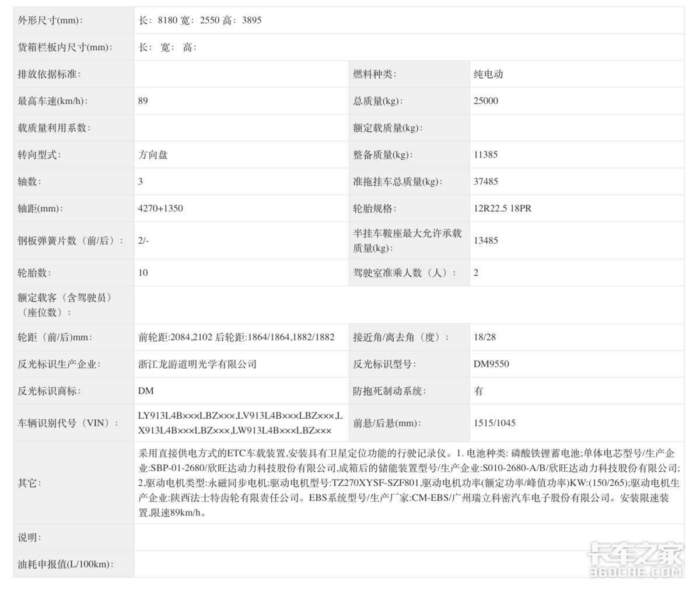This screenshot has width=700, height=592.
Task: Select the 轮胎数 value 10
Action: pos(143,272)
